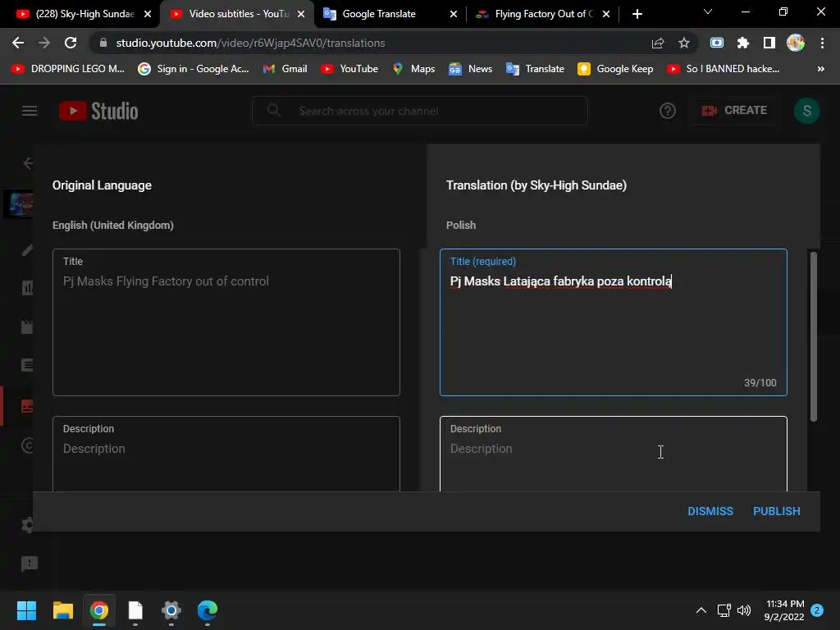Dismiss the translation dialog
Viewport: 840px width, 630px height.
click(710, 511)
